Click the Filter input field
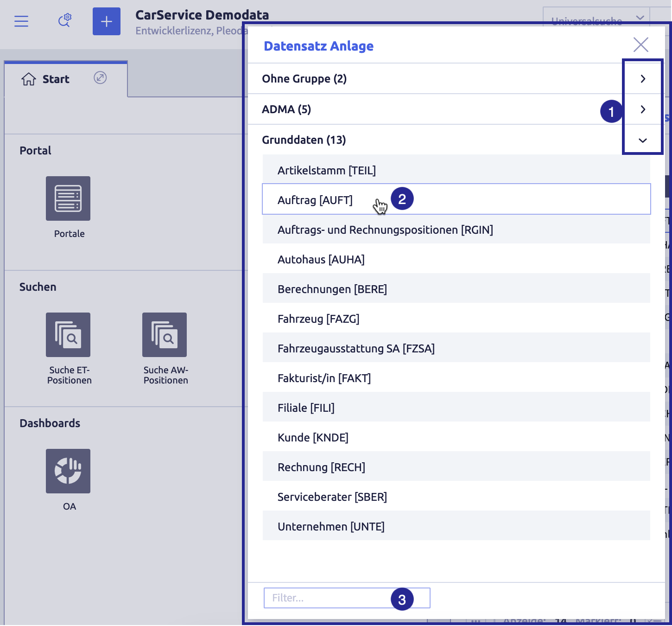 point(347,598)
